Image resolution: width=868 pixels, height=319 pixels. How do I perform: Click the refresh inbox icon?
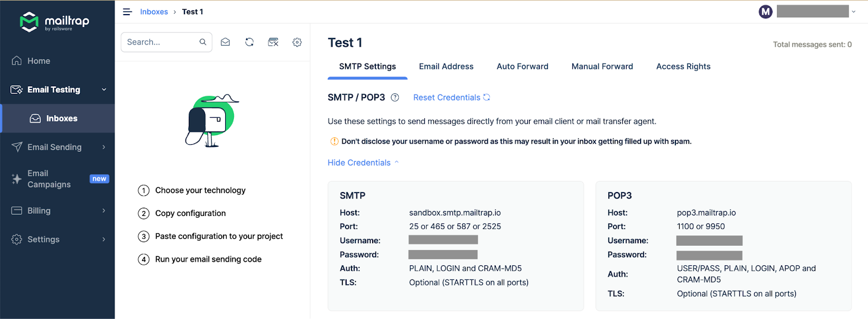click(x=250, y=42)
